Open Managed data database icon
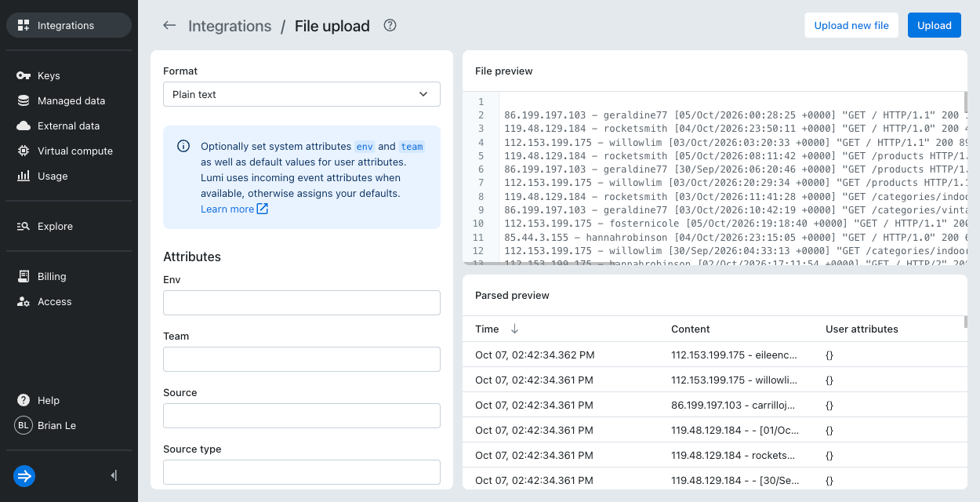The width and height of the screenshot is (980, 502). (24, 100)
